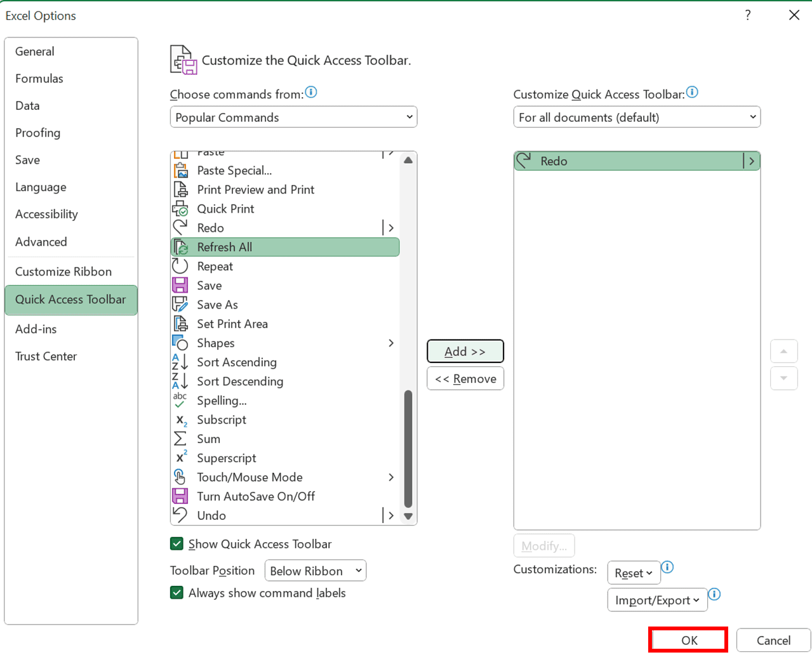Expand the Undo split arrow in commands list
Image resolution: width=812 pixels, height=657 pixels.
point(390,515)
